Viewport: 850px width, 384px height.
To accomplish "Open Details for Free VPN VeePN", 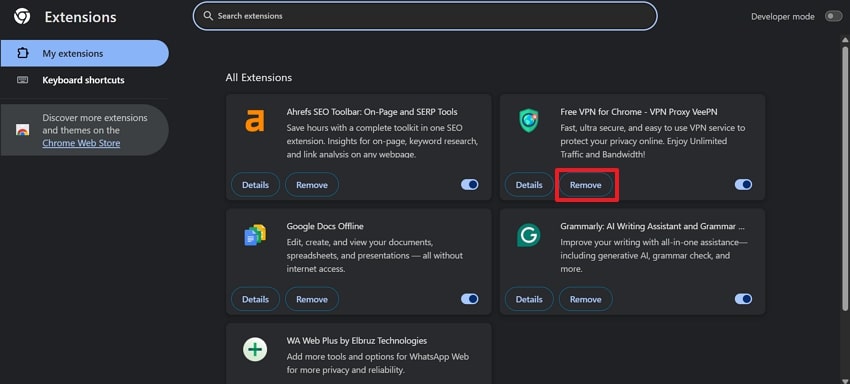I will click(529, 185).
